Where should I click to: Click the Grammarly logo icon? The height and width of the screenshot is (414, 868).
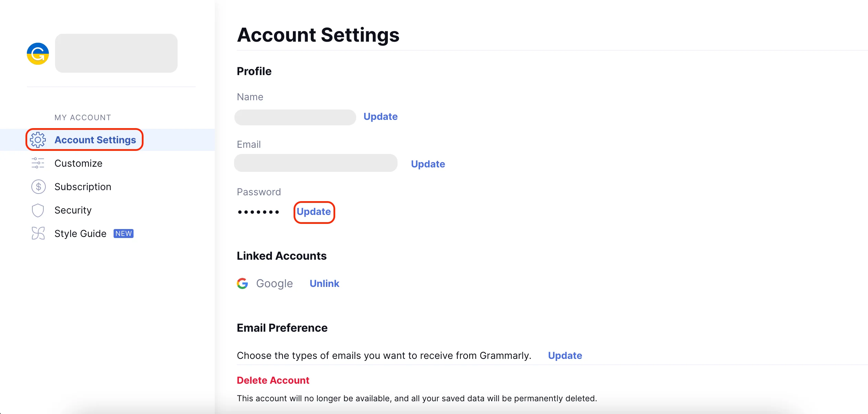pyautogui.click(x=38, y=54)
